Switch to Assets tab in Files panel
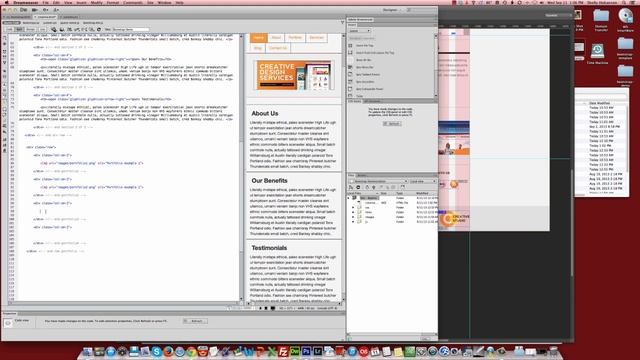 [x=362, y=176]
